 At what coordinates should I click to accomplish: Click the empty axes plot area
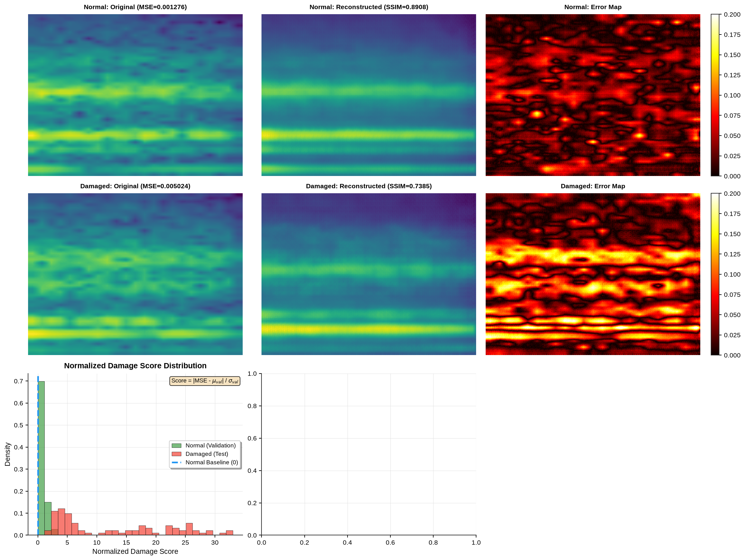coord(368,454)
